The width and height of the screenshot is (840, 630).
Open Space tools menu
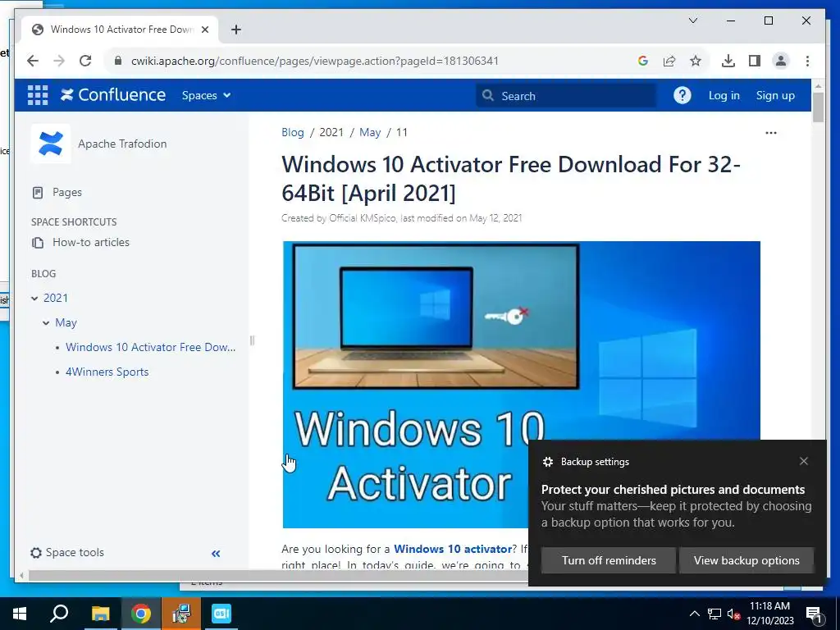point(67,552)
